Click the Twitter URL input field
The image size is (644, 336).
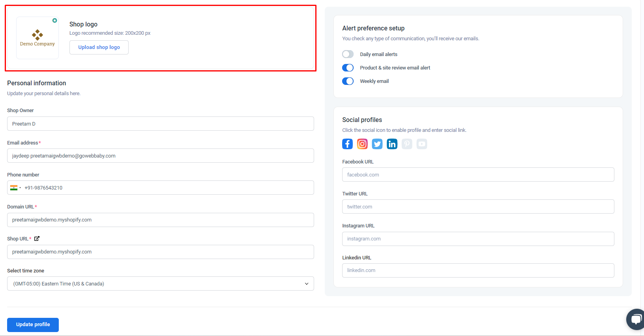click(478, 206)
